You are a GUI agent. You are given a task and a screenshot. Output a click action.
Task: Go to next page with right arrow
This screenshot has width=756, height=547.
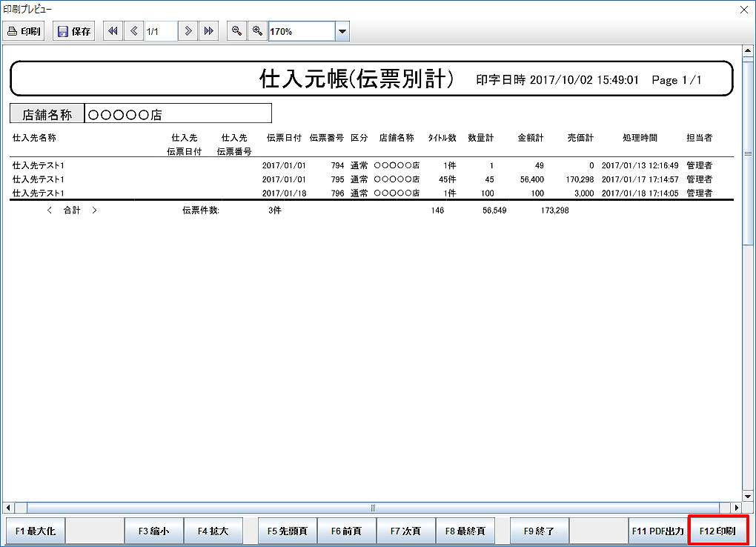click(189, 31)
